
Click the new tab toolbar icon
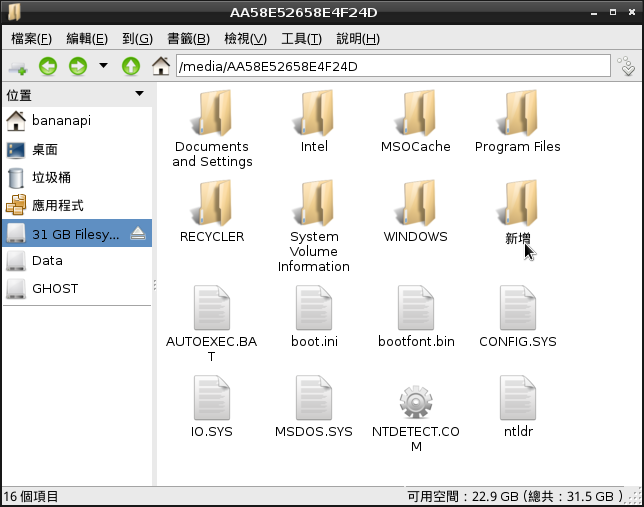point(17,67)
